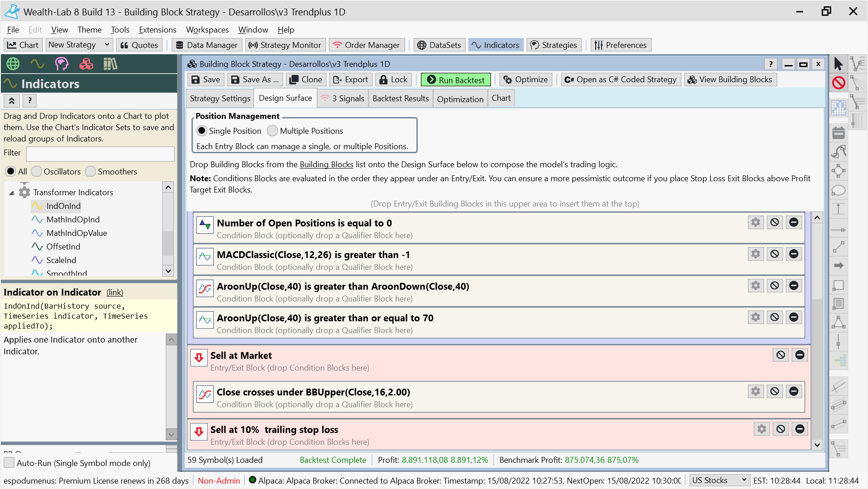Click the brain head icon in sidebar
The width and height of the screenshot is (868, 489).
click(61, 64)
